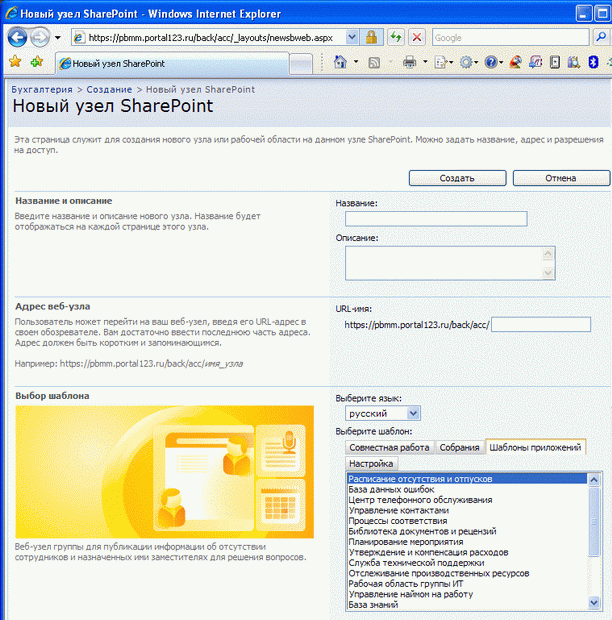The height and width of the screenshot is (620, 612).
Task: Select the Шаблоны приложений tab
Action: (x=535, y=447)
